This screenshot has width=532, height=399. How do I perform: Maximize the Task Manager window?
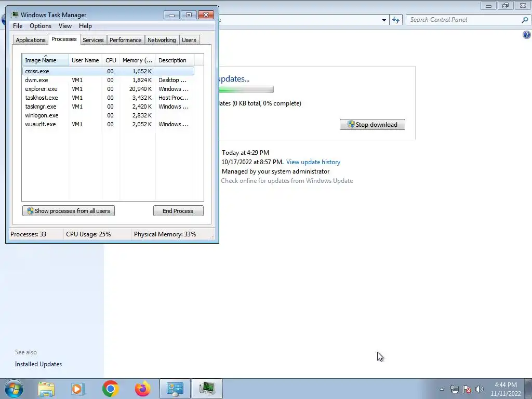click(189, 15)
